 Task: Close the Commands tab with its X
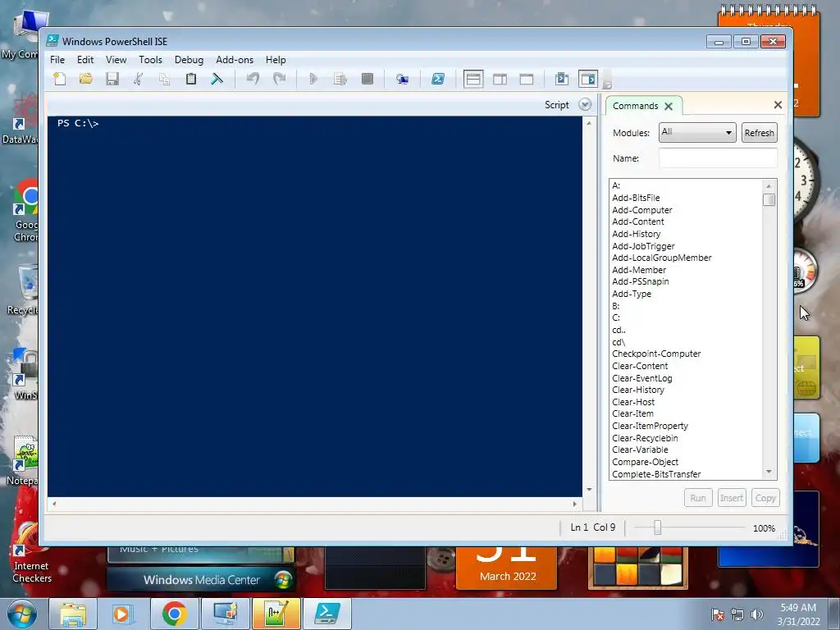[x=669, y=106]
